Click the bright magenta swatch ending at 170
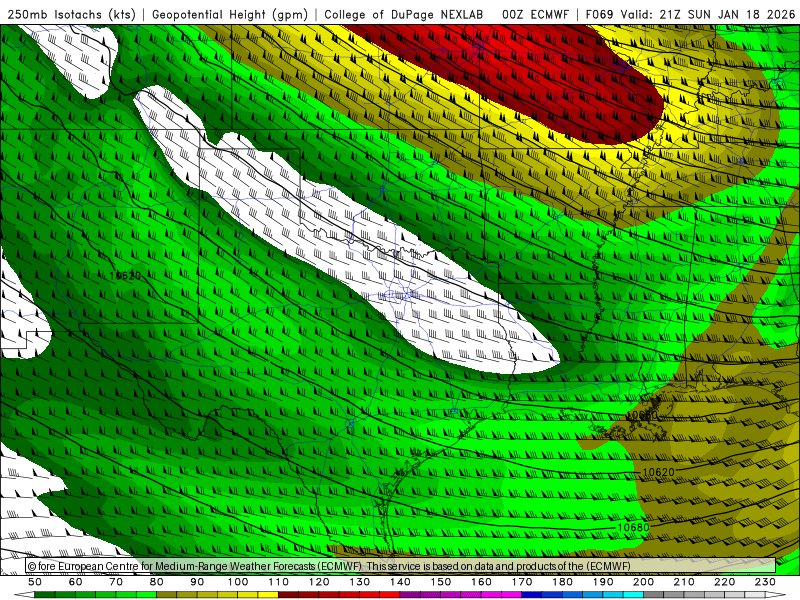 point(512,594)
